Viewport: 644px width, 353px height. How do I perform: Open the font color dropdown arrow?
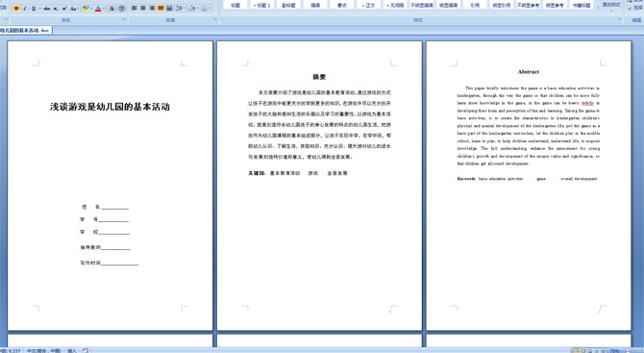104,9
